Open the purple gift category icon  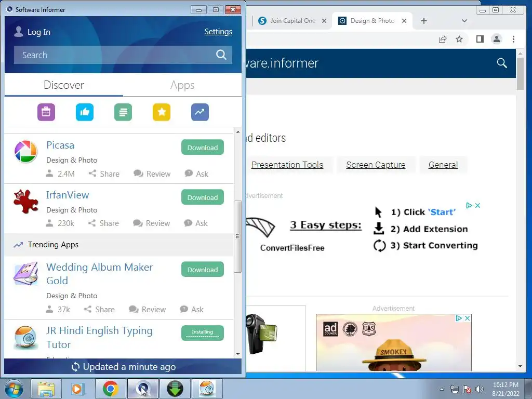46,112
